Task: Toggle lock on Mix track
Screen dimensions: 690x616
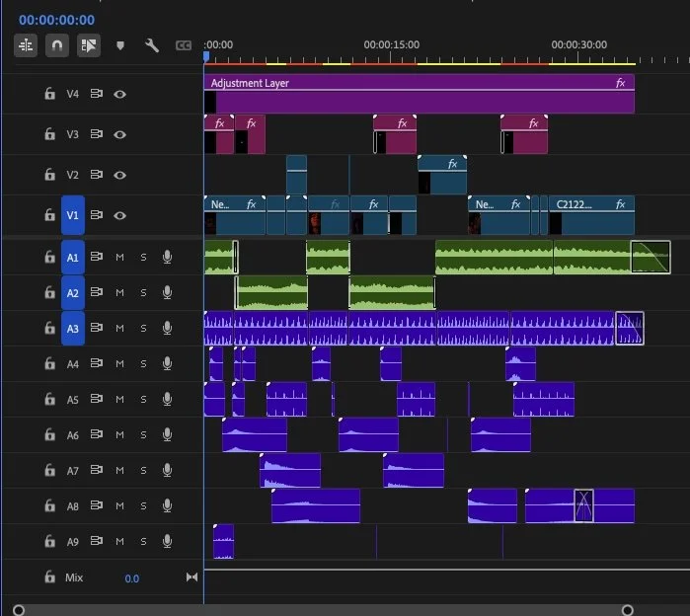Action: [49, 577]
